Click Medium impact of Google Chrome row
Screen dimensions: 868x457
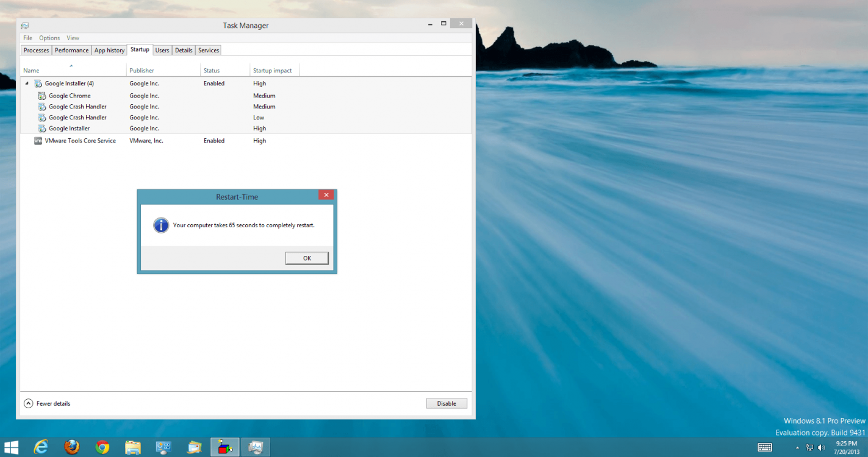tap(264, 96)
